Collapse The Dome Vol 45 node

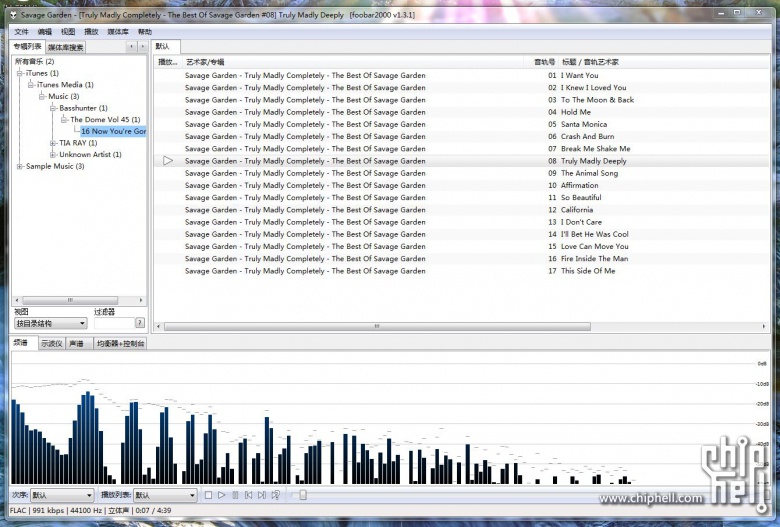click(64, 119)
